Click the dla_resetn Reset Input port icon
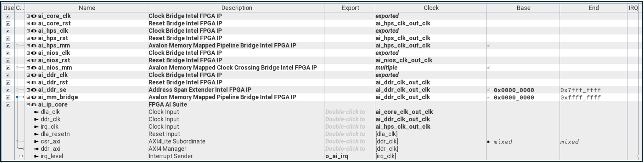Viewport: 644px width, 163px height. pos(37,134)
